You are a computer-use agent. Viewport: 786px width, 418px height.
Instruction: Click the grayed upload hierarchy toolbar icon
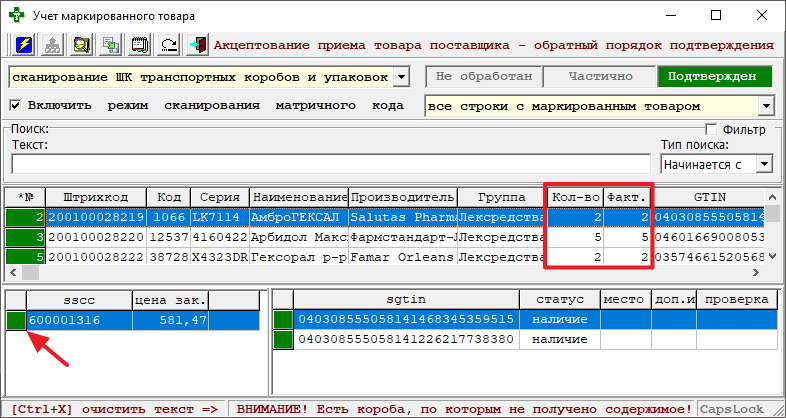coord(52,45)
